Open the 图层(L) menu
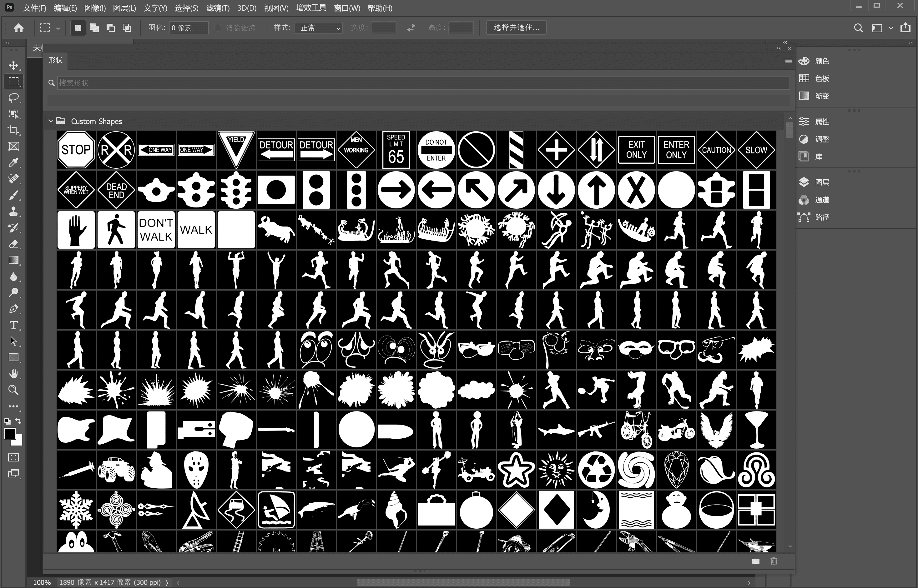918x588 pixels. 124,8
